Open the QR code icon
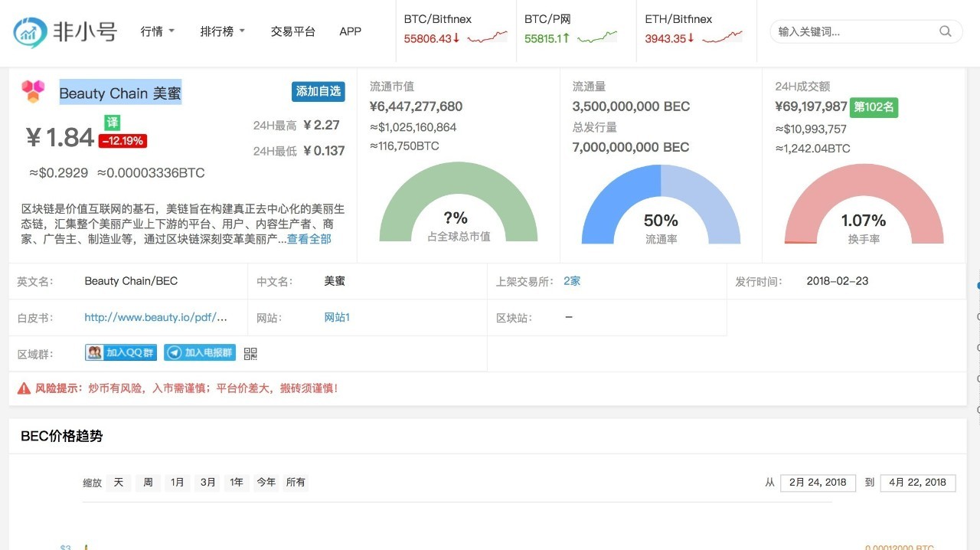 point(250,353)
